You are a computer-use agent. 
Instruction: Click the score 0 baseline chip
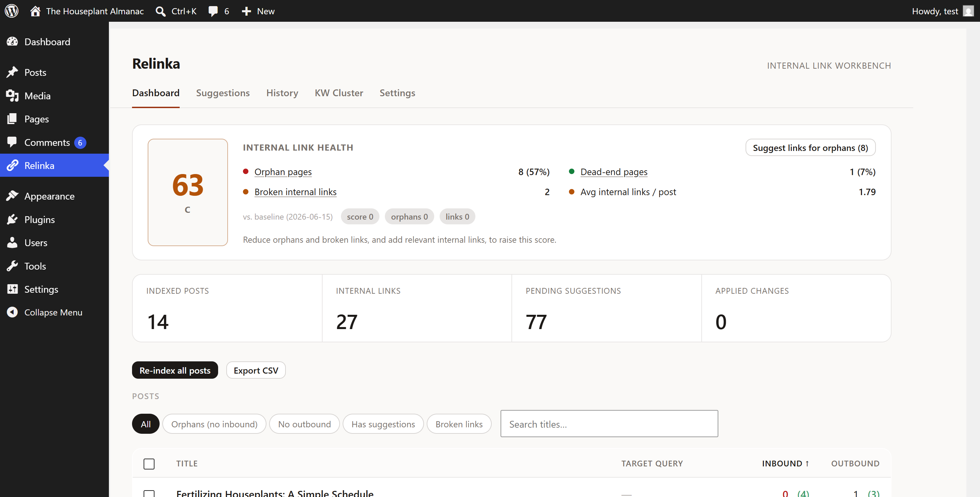pos(360,217)
